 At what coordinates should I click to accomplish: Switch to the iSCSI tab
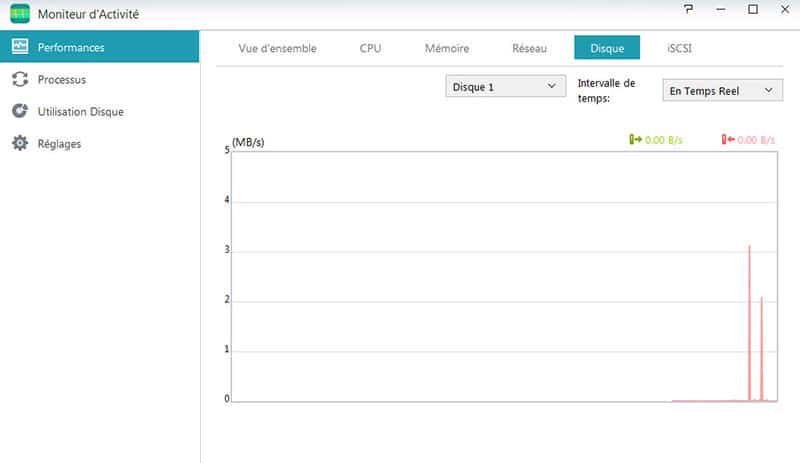click(680, 48)
